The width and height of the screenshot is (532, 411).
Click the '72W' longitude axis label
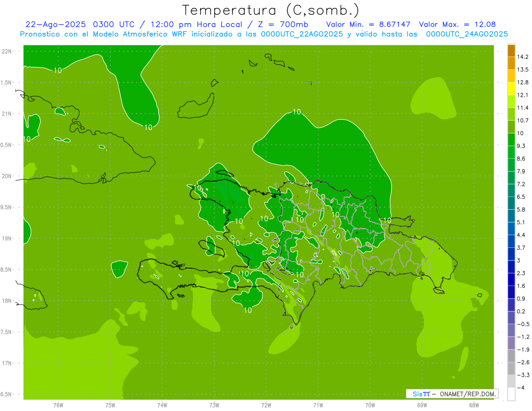coord(266,405)
